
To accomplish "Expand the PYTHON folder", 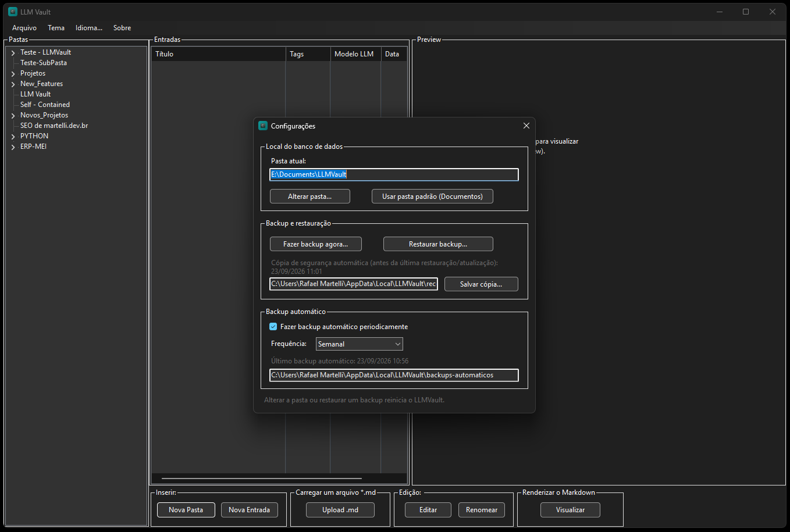I will point(13,137).
